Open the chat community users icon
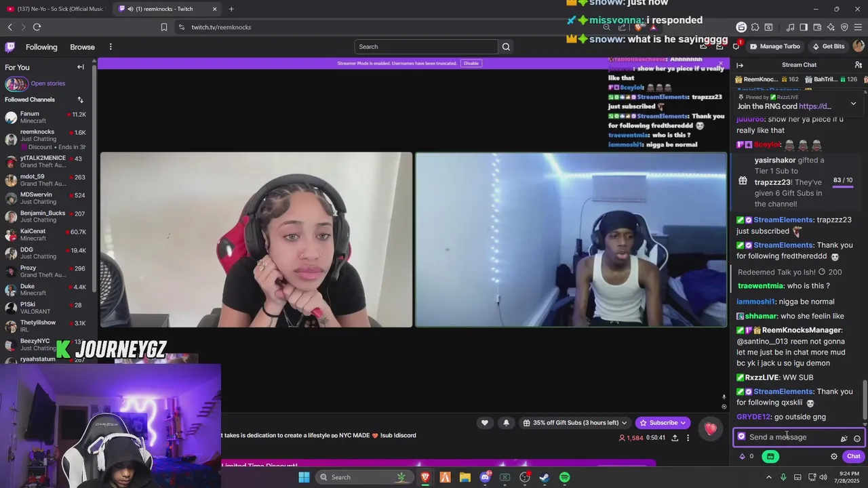 point(859,65)
